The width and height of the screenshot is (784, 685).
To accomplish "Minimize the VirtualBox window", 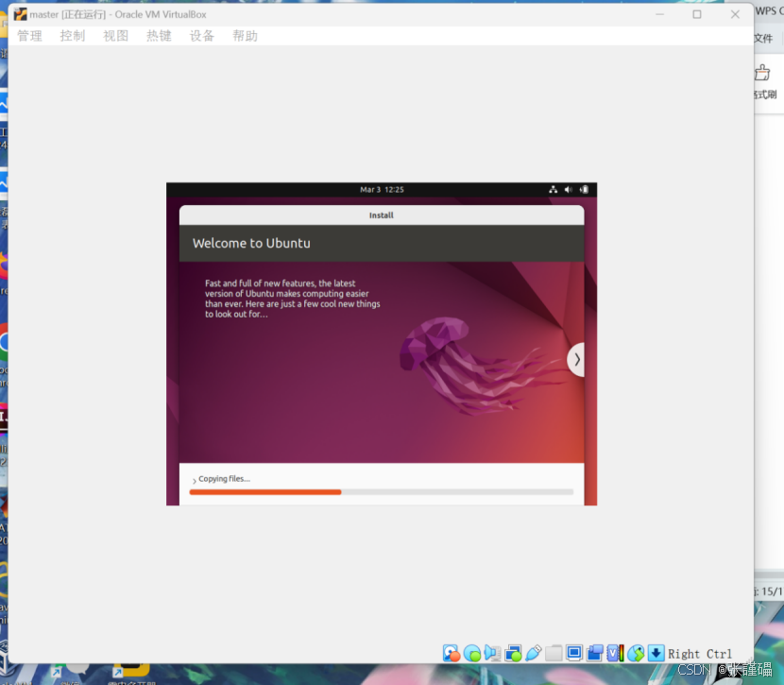I will [x=660, y=14].
